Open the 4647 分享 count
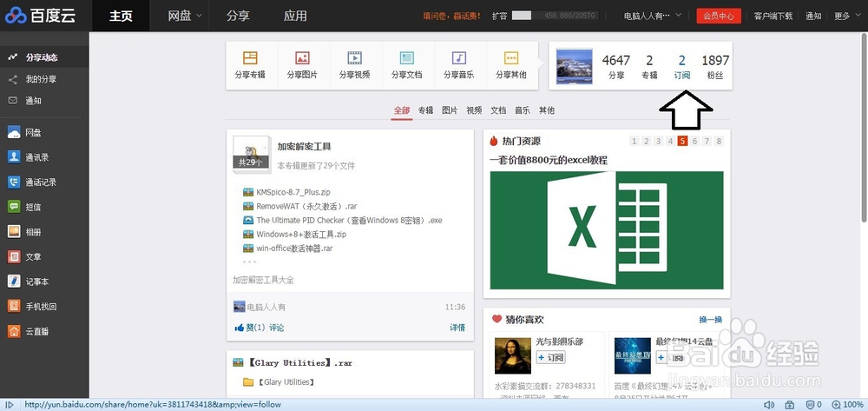Screen dimensions: 868x411 tap(616, 66)
